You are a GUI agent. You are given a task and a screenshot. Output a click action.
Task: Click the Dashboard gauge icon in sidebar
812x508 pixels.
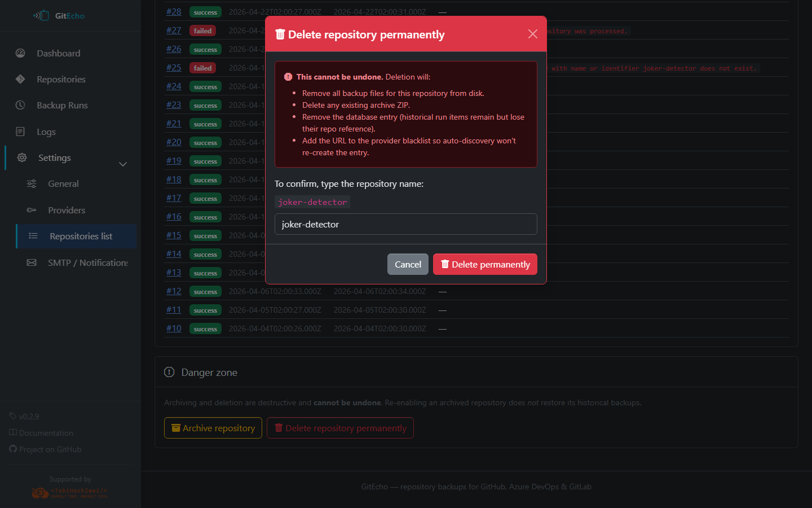point(20,53)
